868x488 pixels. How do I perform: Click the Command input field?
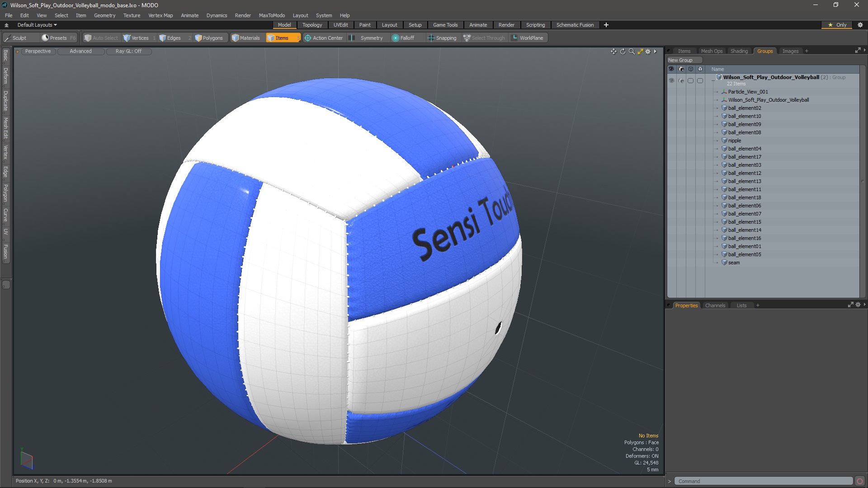coord(763,481)
